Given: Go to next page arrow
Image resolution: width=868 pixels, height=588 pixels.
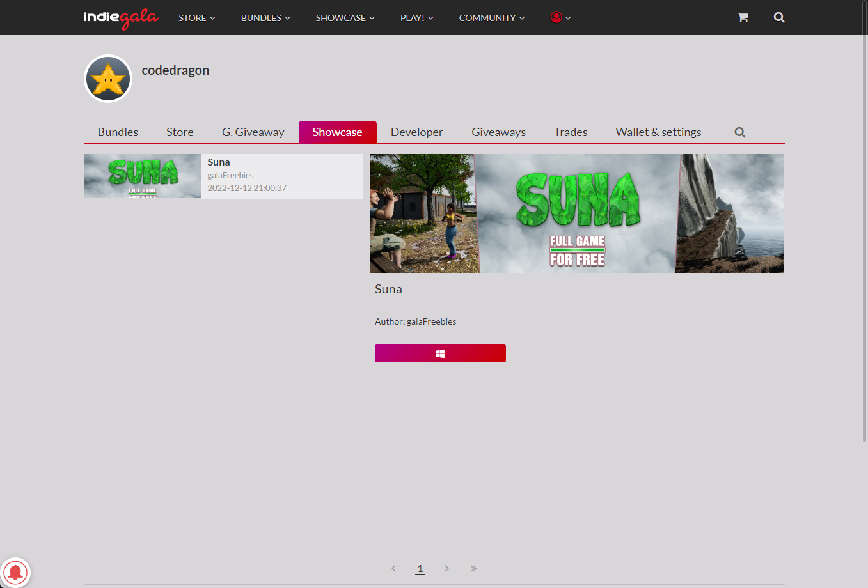Looking at the screenshot, I should [446, 568].
